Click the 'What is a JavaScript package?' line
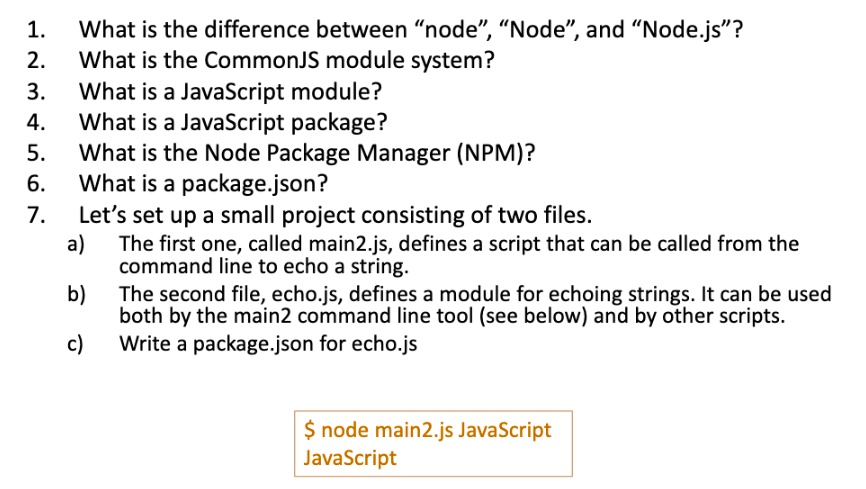 pyautogui.click(x=233, y=122)
